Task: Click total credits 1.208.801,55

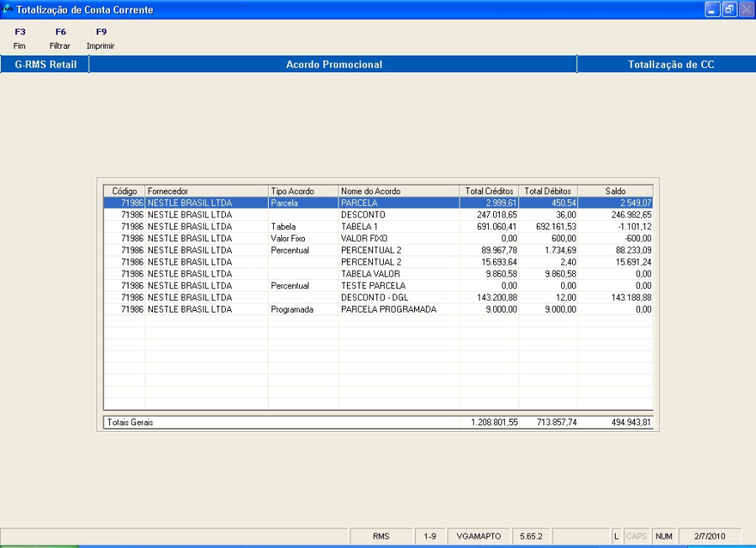Action: point(494,422)
